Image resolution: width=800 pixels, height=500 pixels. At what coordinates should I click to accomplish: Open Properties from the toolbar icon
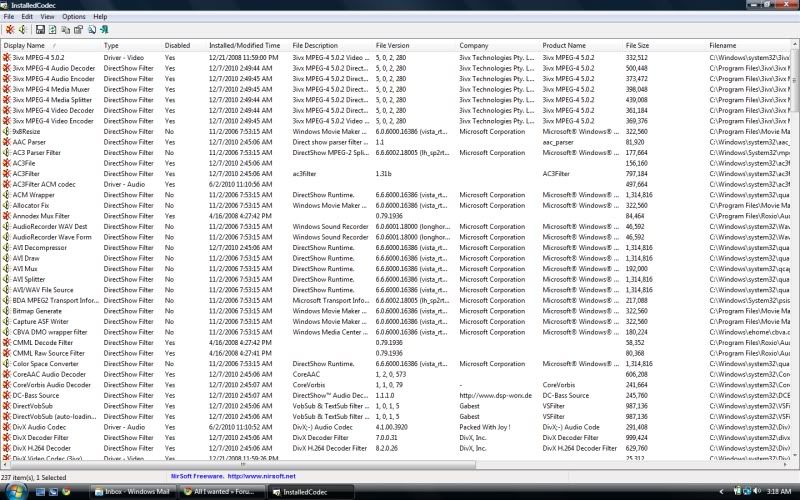click(78, 30)
